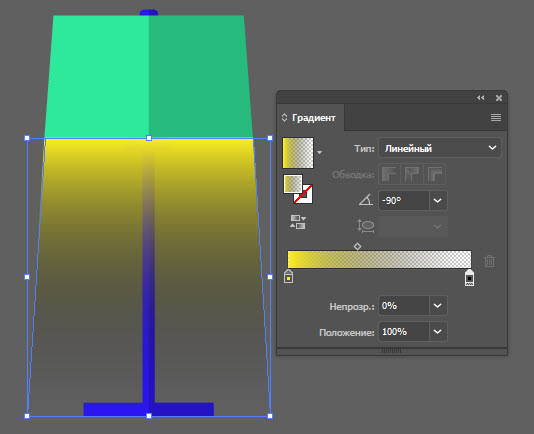Apply gradient across stroke option

click(435, 174)
